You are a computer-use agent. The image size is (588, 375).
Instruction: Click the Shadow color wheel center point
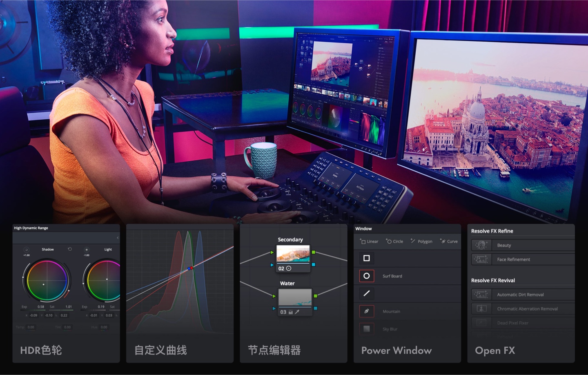tap(44, 284)
